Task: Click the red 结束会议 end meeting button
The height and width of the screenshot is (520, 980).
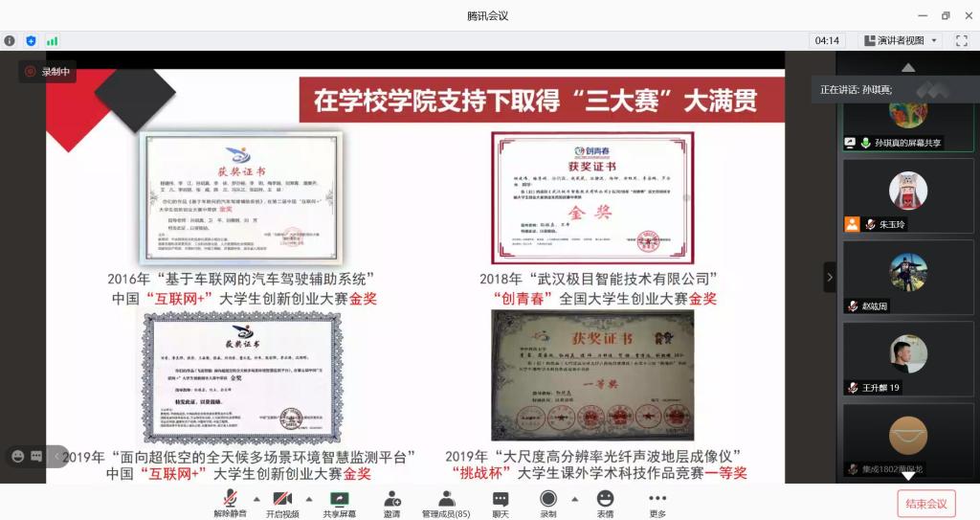Action: pyautogui.click(x=926, y=504)
